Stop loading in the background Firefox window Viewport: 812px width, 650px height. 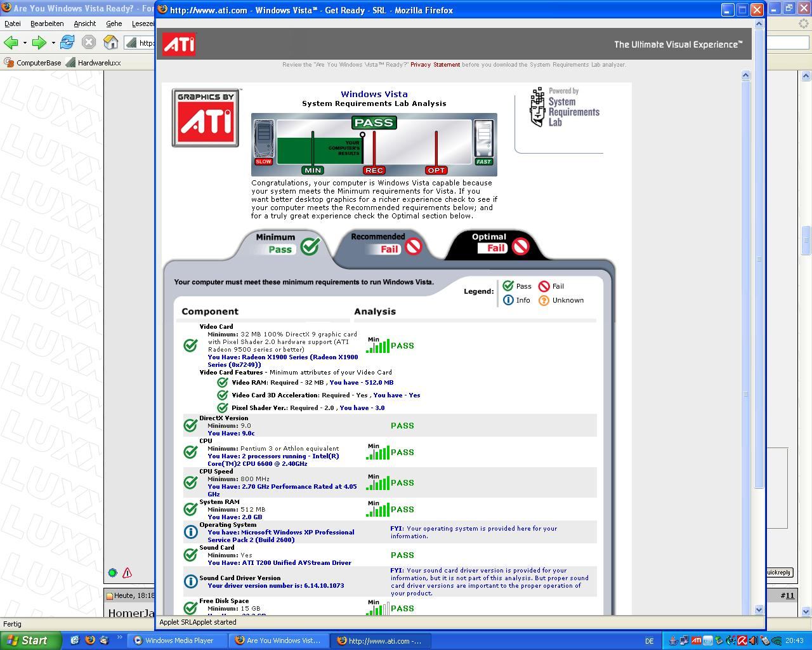pyautogui.click(x=89, y=43)
